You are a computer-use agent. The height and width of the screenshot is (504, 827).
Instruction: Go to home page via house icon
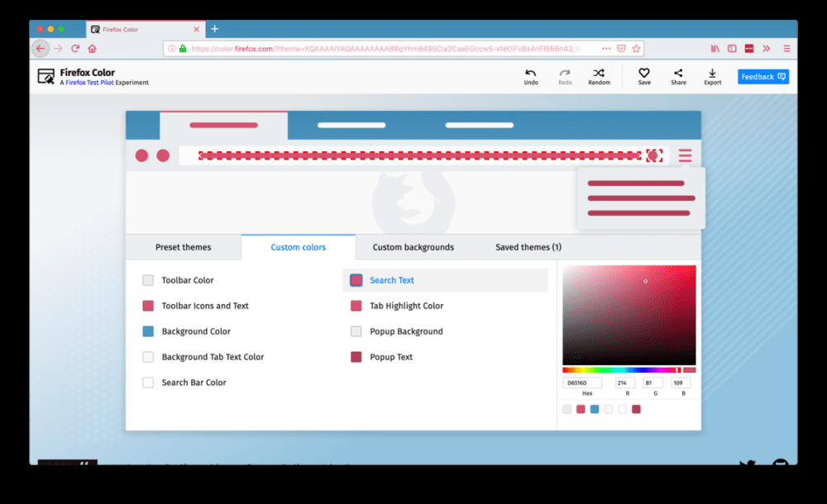[93, 49]
